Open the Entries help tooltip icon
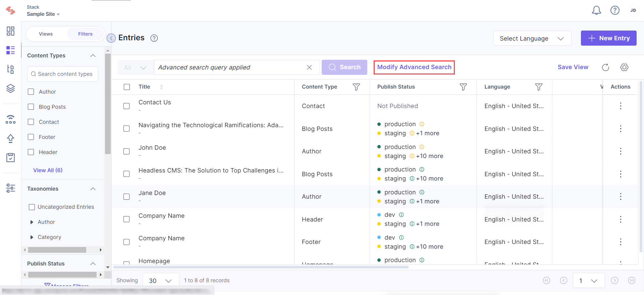 point(154,38)
